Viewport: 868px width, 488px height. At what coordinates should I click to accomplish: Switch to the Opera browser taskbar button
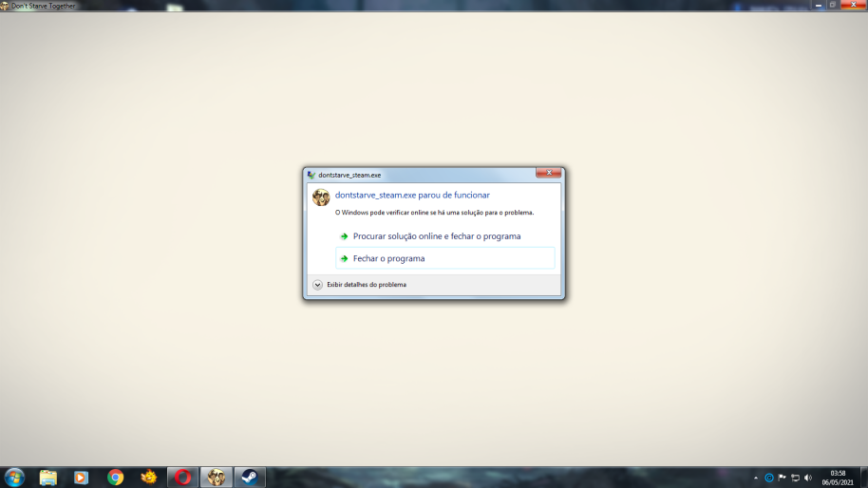182,477
